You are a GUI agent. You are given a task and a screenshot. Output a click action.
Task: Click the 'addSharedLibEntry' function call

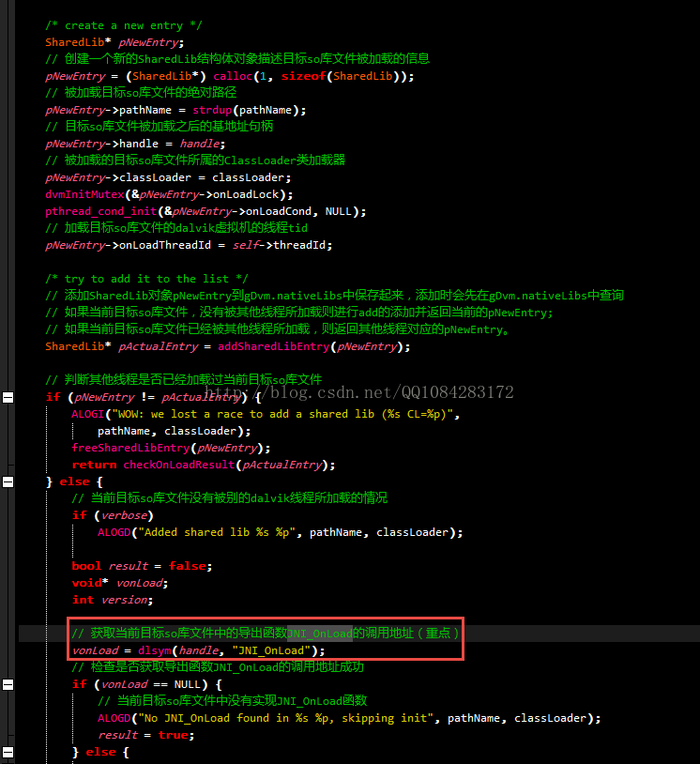point(274,346)
